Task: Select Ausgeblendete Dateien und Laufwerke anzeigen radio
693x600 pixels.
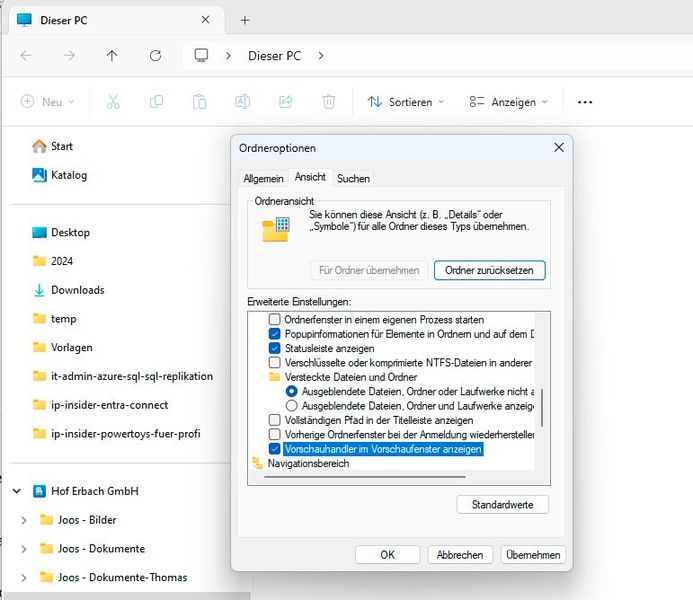Action: pos(291,406)
